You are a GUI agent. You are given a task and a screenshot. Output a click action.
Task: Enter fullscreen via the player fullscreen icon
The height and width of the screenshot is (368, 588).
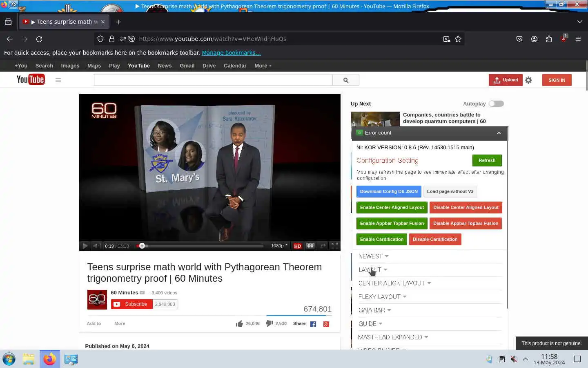[334, 246]
